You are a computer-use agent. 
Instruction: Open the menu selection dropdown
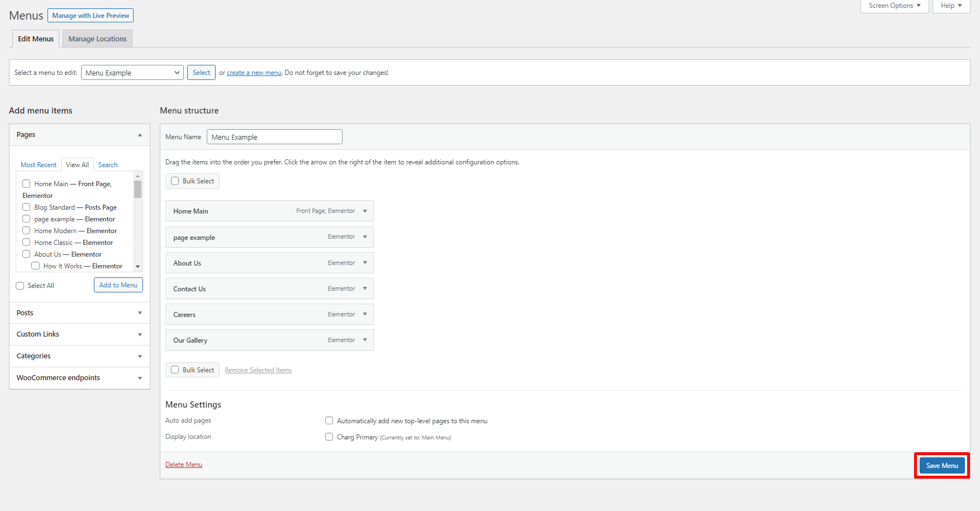point(132,73)
